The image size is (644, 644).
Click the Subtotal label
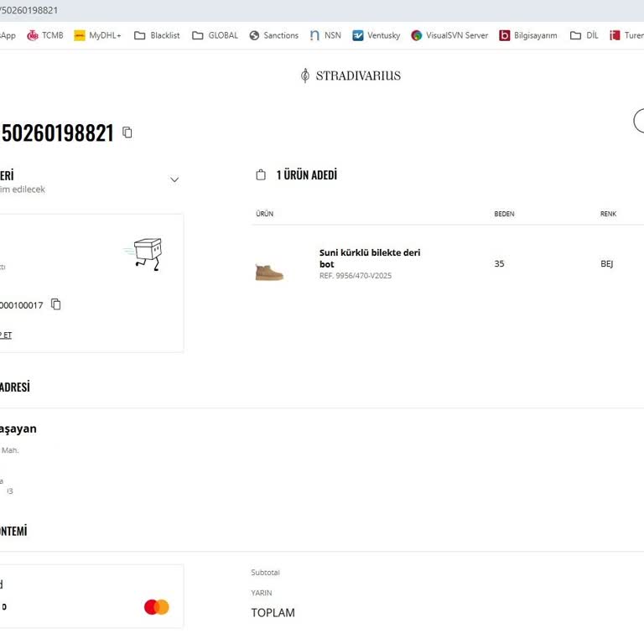click(x=265, y=573)
